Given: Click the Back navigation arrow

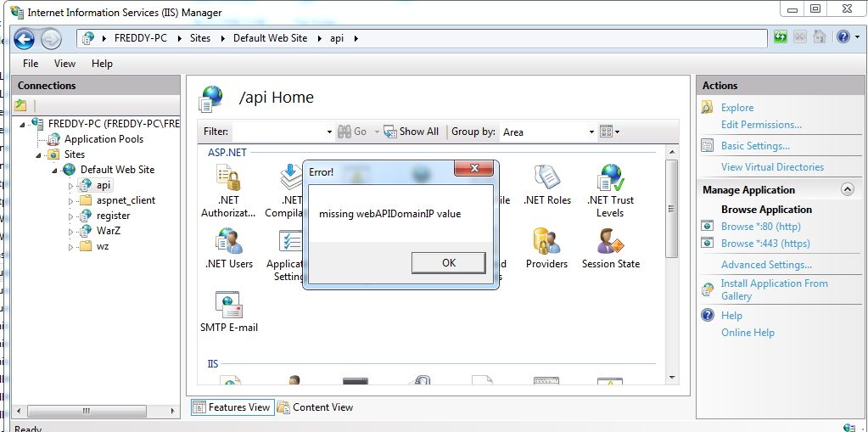Looking at the screenshot, I should coord(24,39).
